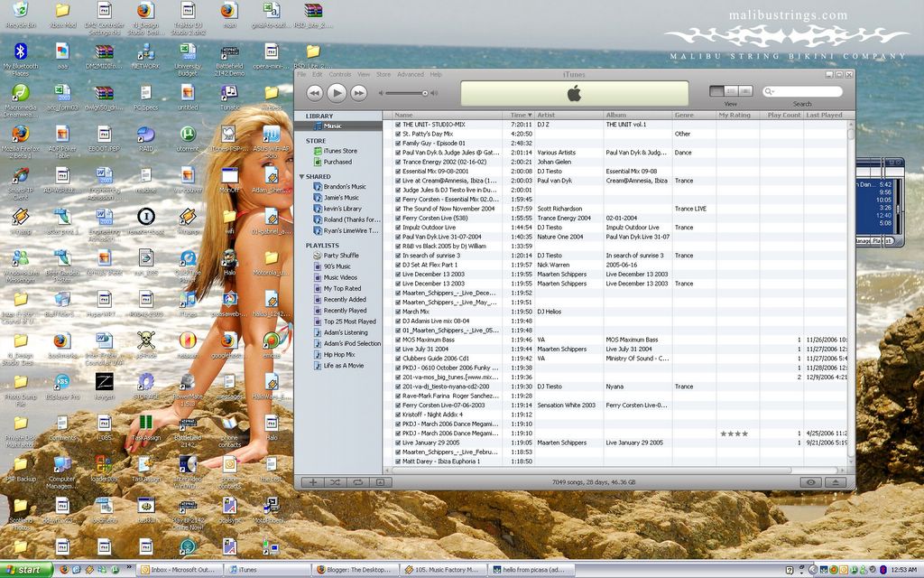This screenshot has height=578, width=924.
Task: Sort the song list by Album column
Action: (x=638, y=115)
